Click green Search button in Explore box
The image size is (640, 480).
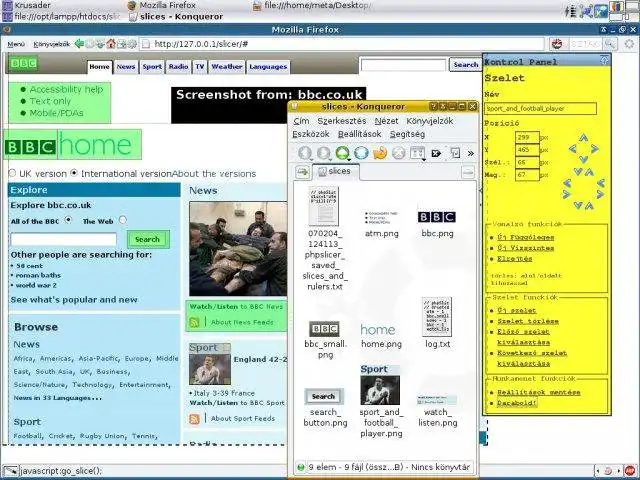tap(148, 239)
